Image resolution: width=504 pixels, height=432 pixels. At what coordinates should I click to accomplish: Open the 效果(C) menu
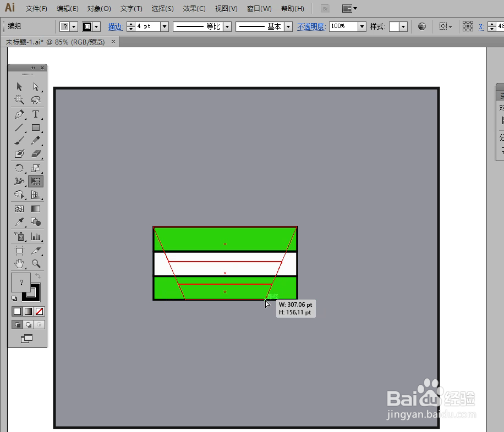[x=194, y=9]
